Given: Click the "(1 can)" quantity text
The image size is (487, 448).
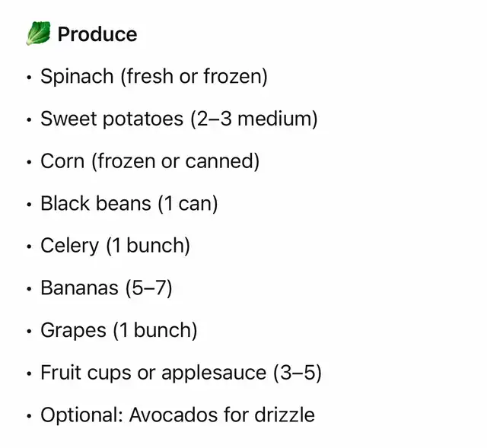Looking at the screenshot, I should 187,204.
